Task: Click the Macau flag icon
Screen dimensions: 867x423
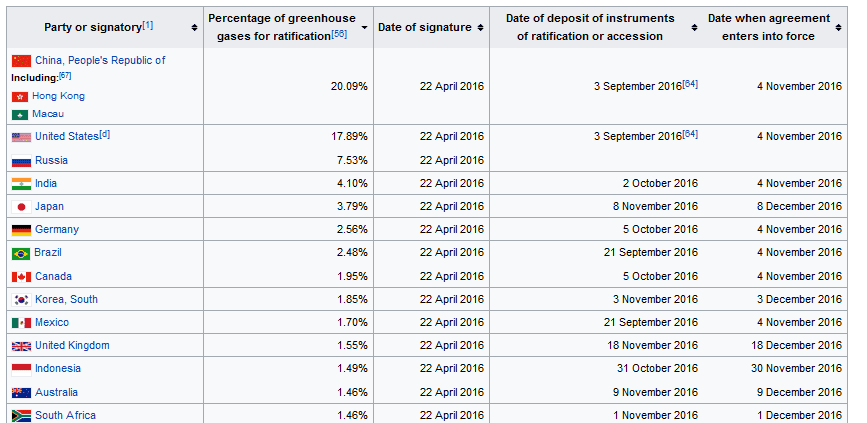Action: [x=20, y=115]
